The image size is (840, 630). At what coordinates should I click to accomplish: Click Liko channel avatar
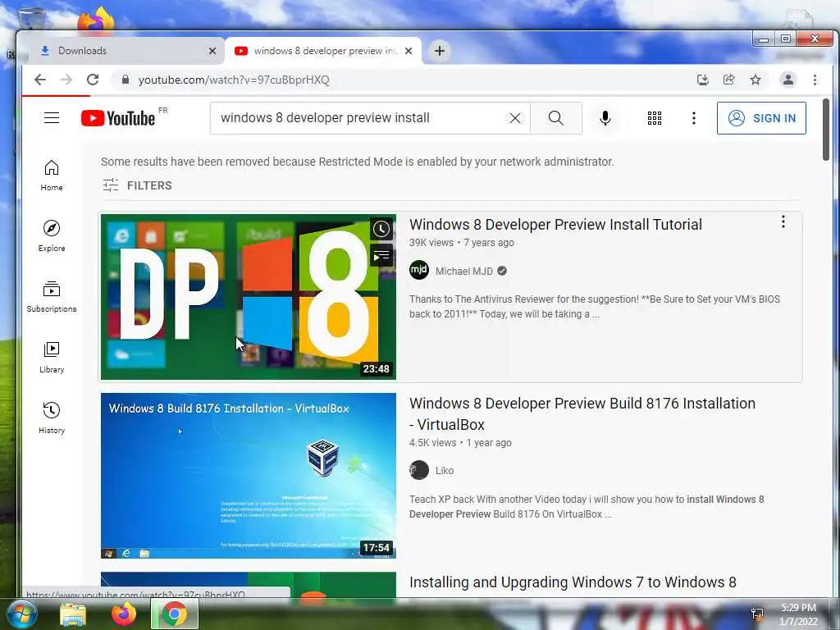tap(419, 470)
